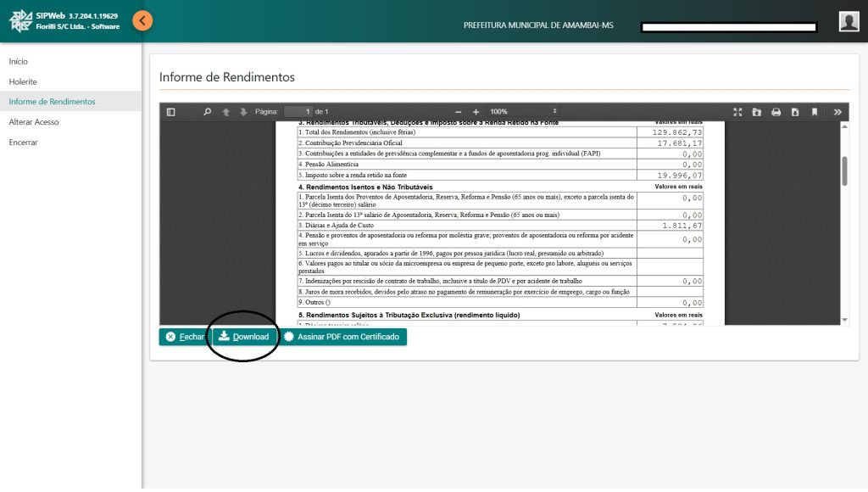Zoom in with the plus icon
The width and height of the screenshot is (868, 492).
click(476, 112)
